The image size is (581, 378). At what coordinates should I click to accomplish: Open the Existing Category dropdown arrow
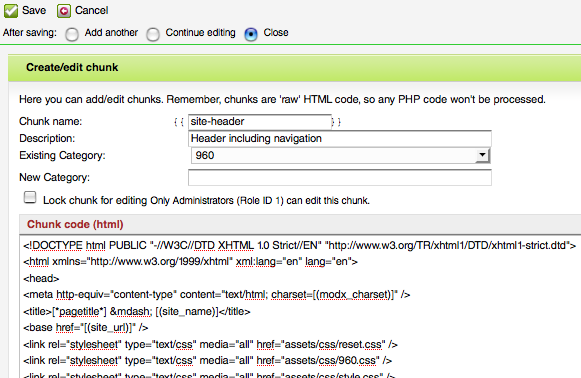(x=482, y=155)
